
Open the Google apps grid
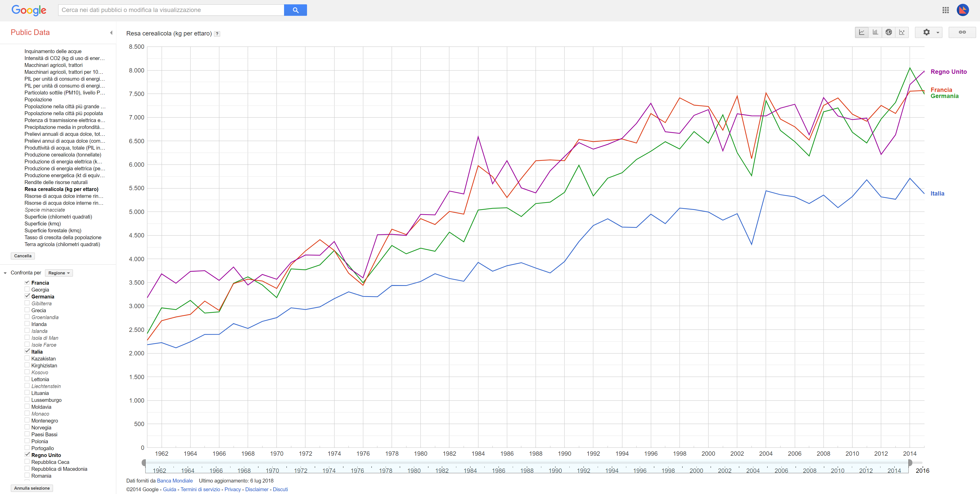945,10
